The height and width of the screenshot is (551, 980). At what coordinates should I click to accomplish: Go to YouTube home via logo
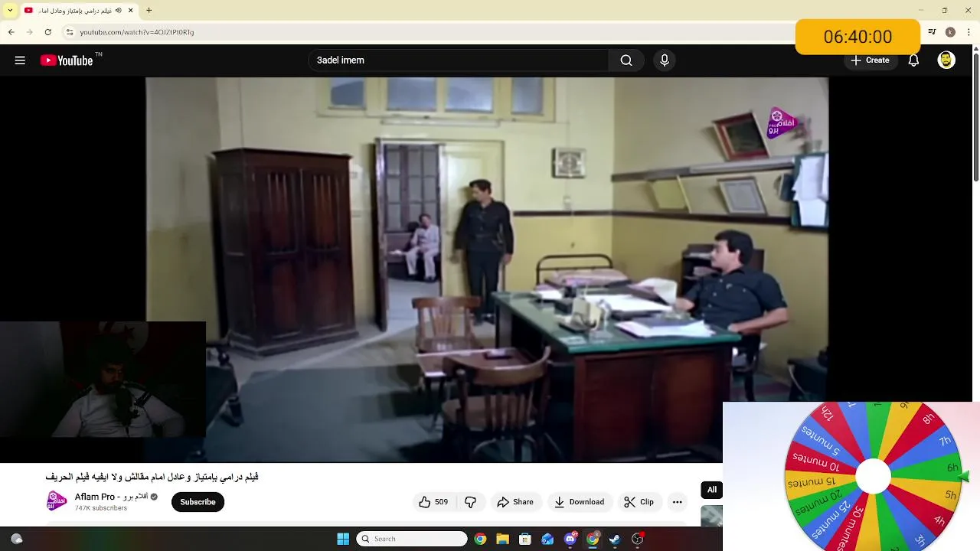[66, 60]
